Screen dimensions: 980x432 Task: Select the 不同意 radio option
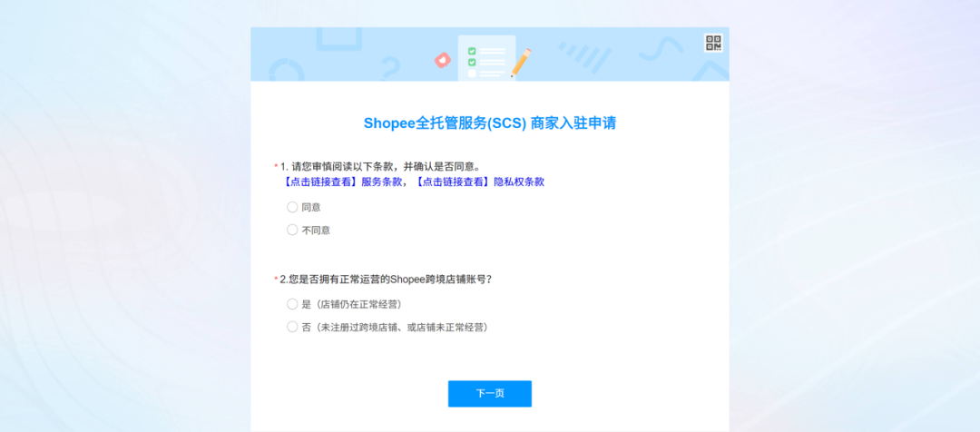[x=292, y=230]
